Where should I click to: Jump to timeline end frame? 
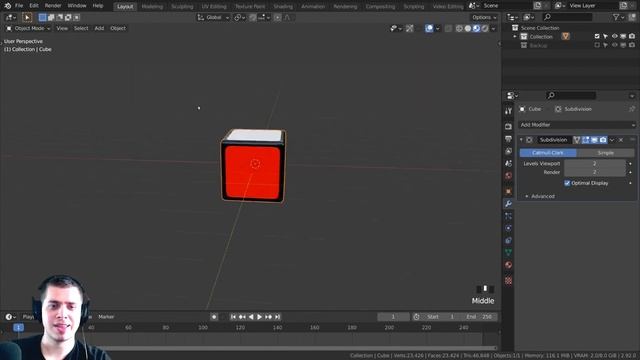[x=278, y=317]
